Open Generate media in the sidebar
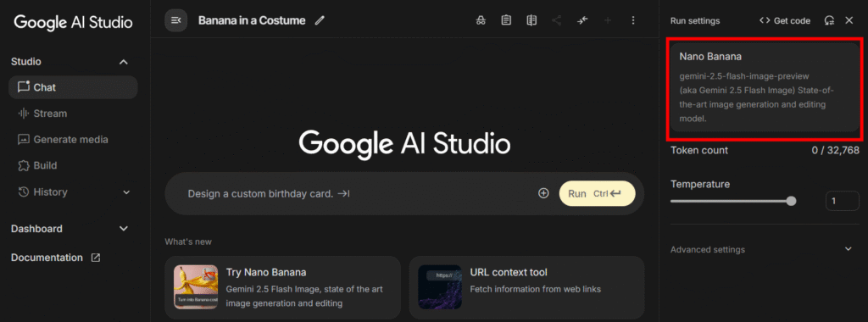 click(73, 140)
